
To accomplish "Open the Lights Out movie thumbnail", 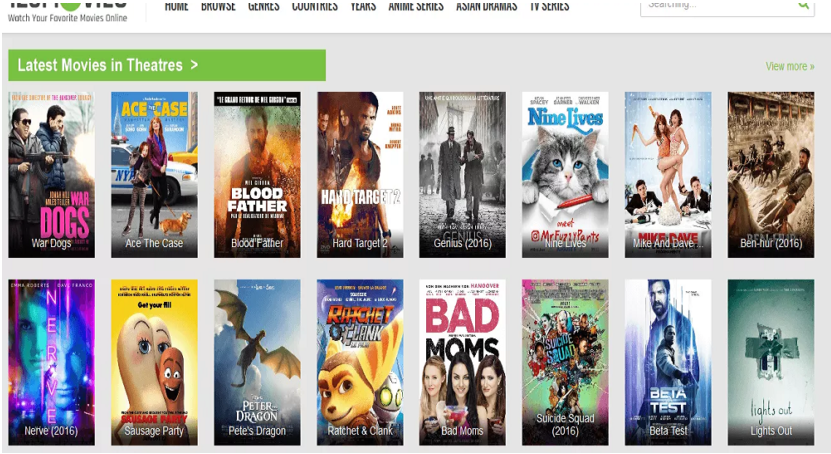I will [x=771, y=362].
